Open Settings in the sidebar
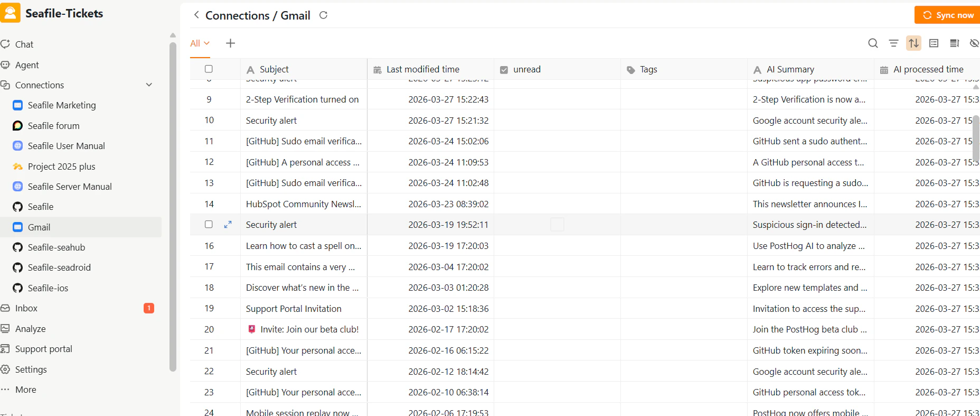This screenshot has height=416, width=980. tap(31, 369)
